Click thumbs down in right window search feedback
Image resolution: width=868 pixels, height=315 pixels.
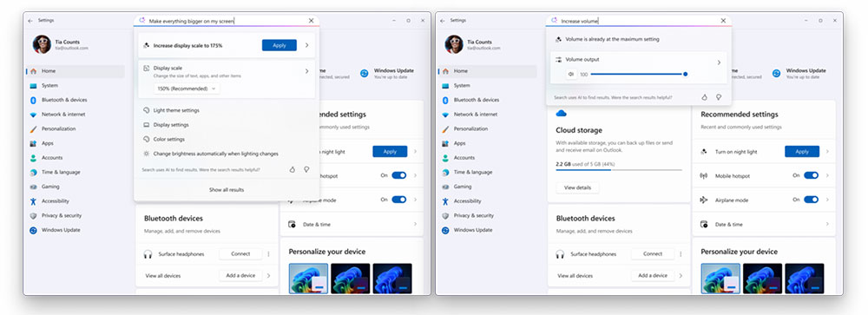(719, 97)
